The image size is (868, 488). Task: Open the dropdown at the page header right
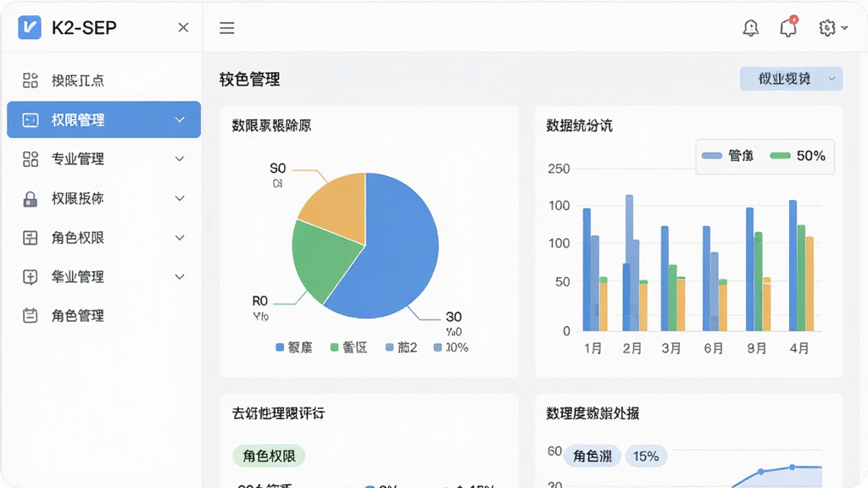tap(791, 79)
